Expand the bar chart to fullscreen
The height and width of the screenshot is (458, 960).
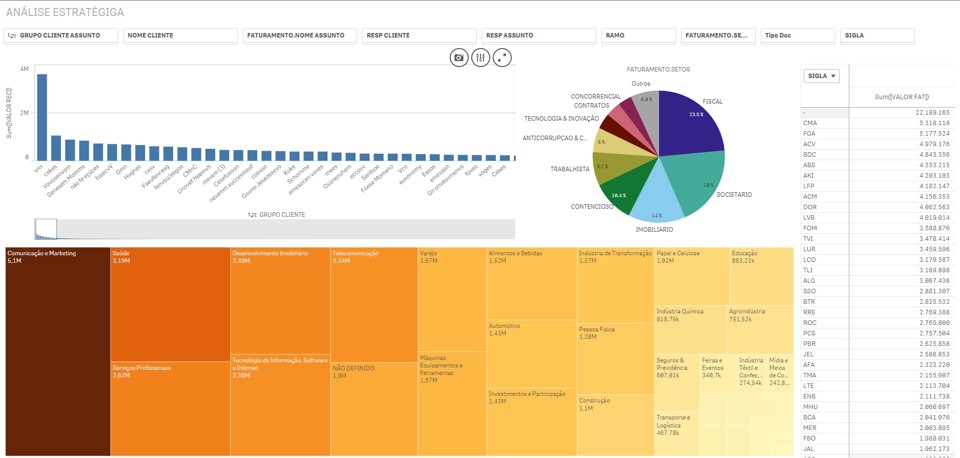click(x=503, y=58)
